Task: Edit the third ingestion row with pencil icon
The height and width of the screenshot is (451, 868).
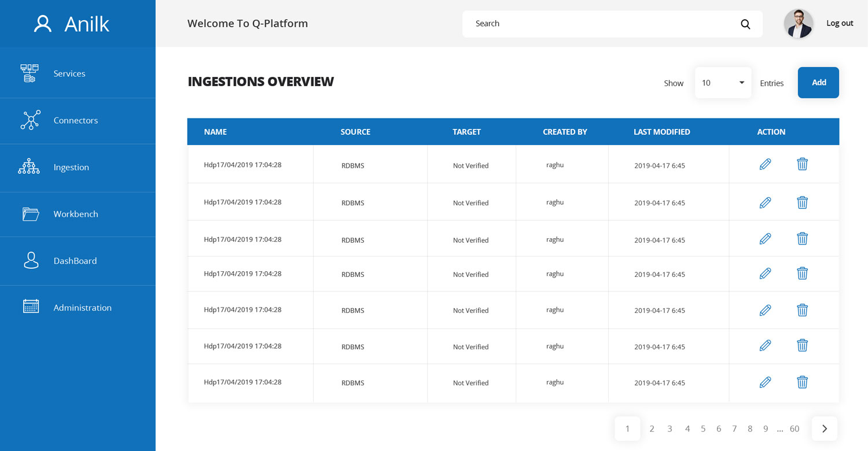Action: coord(765,238)
